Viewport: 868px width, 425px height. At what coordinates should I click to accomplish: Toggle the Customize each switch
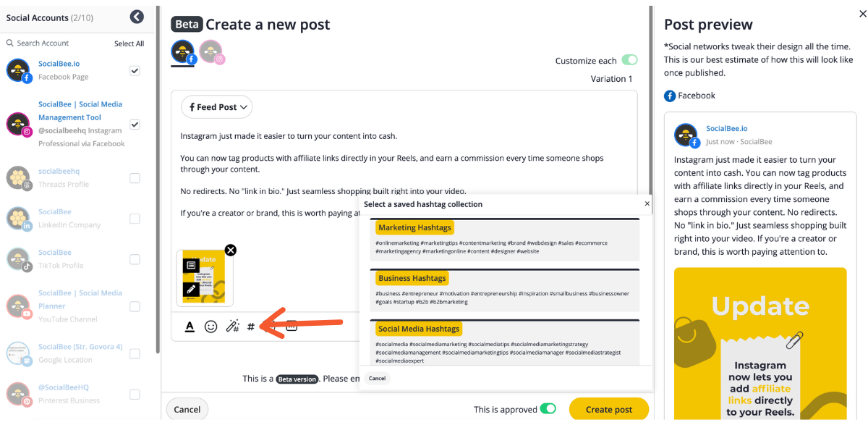(629, 61)
